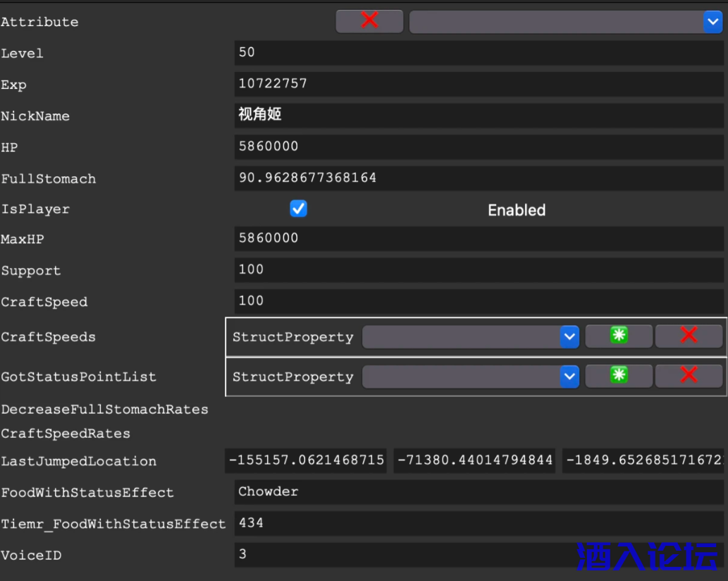Open the Attribute dropdown menu

(565, 22)
